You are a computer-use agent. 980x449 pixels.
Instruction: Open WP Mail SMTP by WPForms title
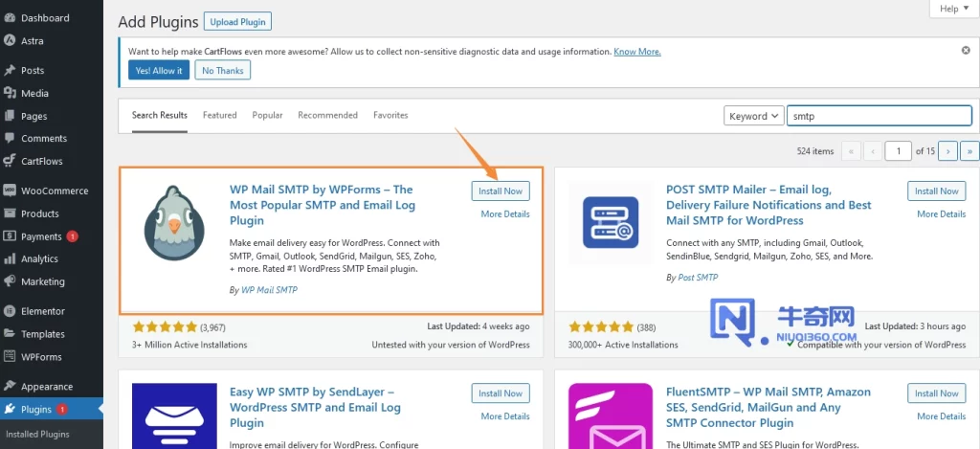pyautogui.click(x=322, y=205)
